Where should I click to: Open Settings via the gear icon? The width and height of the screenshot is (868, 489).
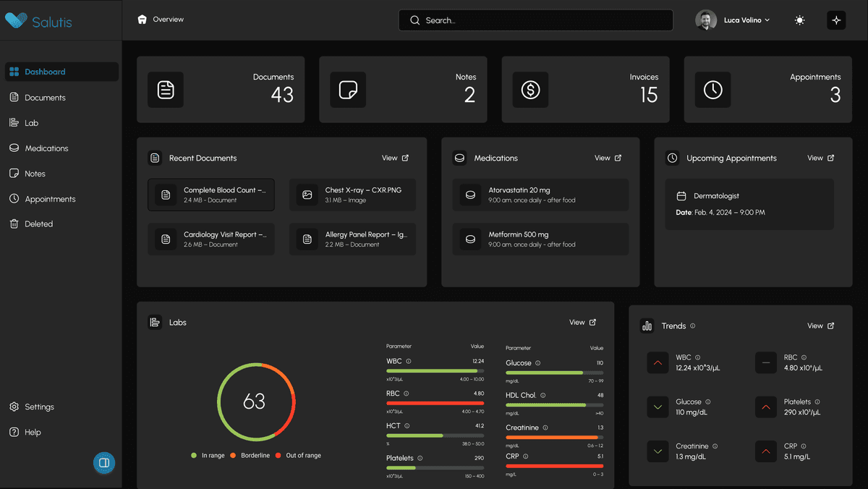14,407
